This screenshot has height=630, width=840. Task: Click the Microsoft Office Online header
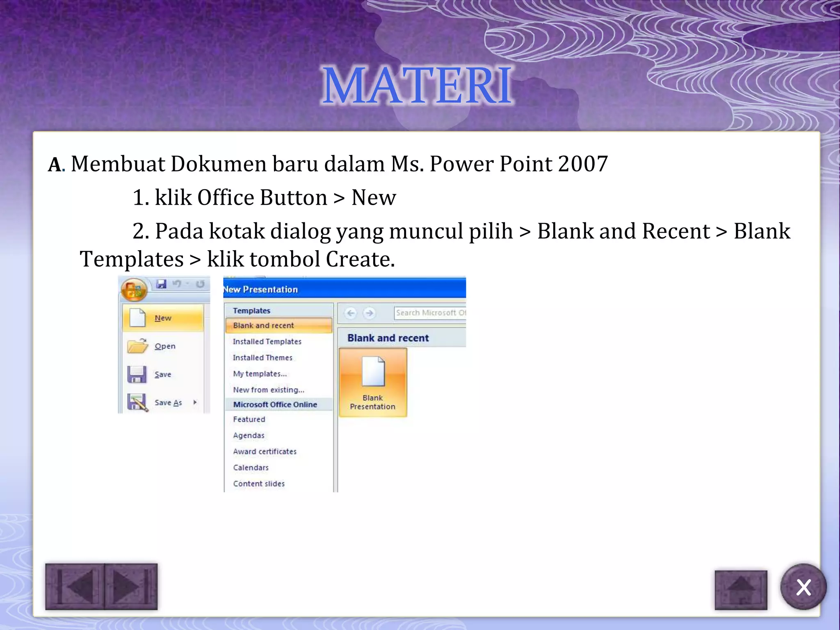click(x=279, y=404)
